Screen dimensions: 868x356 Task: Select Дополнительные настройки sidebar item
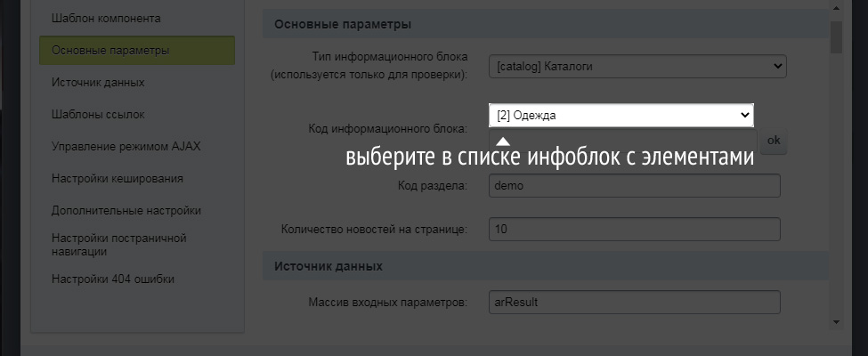click(126, 211)
